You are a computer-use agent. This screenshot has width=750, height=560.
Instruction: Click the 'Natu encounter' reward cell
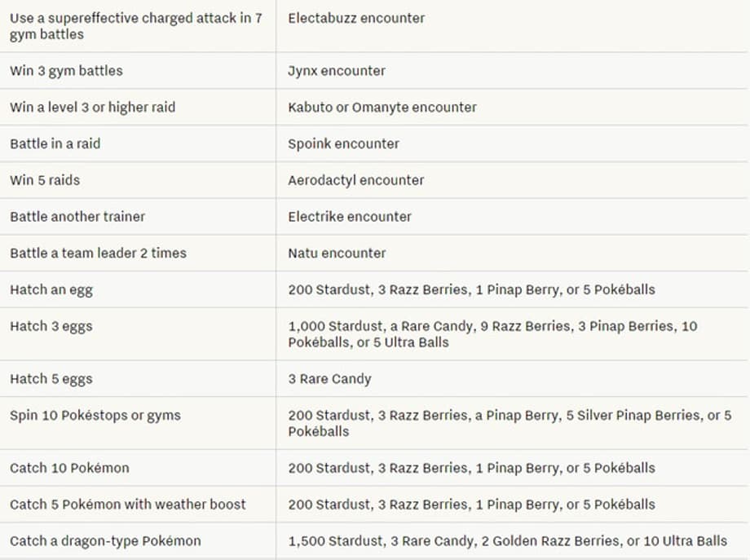337,253
